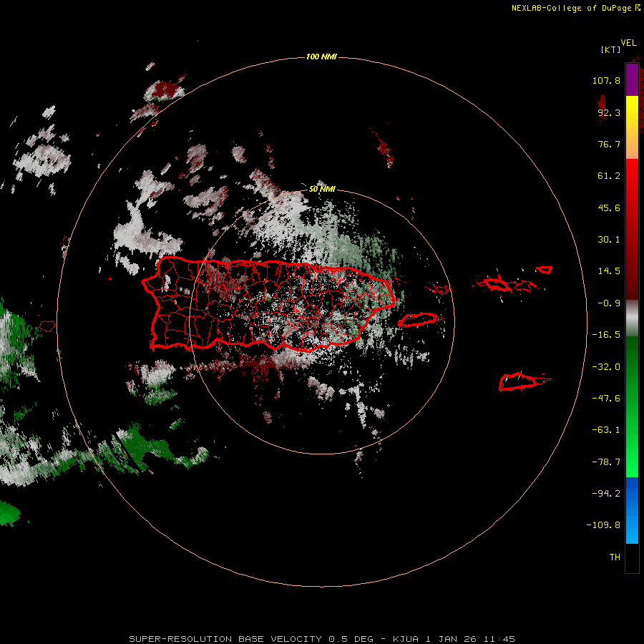Select the -0.9 scale value
This screenshot has width=644, height=644.
coord(609,303)
